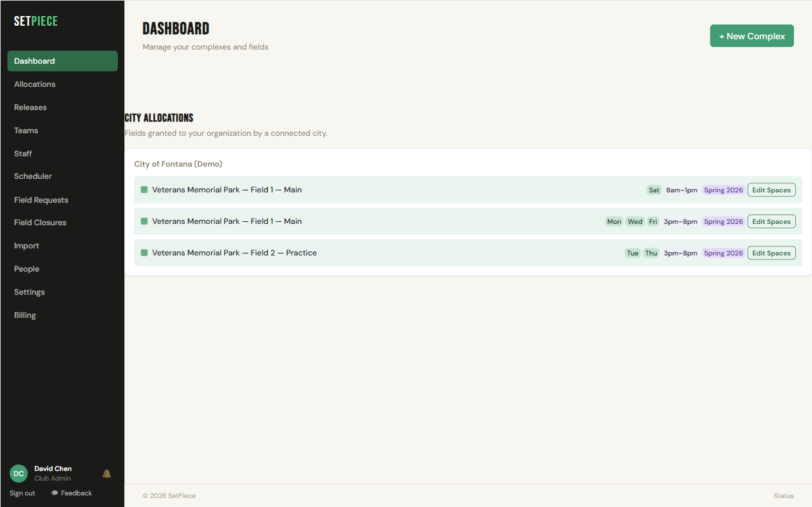Image resolution: width=812 pixels, height=507 pixels.
Task: Go to Field Requests
Action: pos(62,200)
